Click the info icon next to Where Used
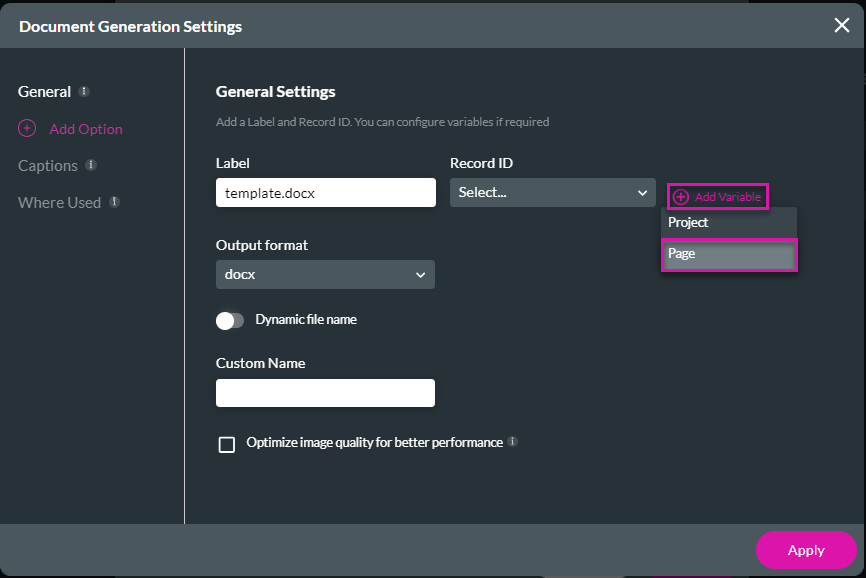Viewport: 866px width, 578px height. click(x=113, y=202)
